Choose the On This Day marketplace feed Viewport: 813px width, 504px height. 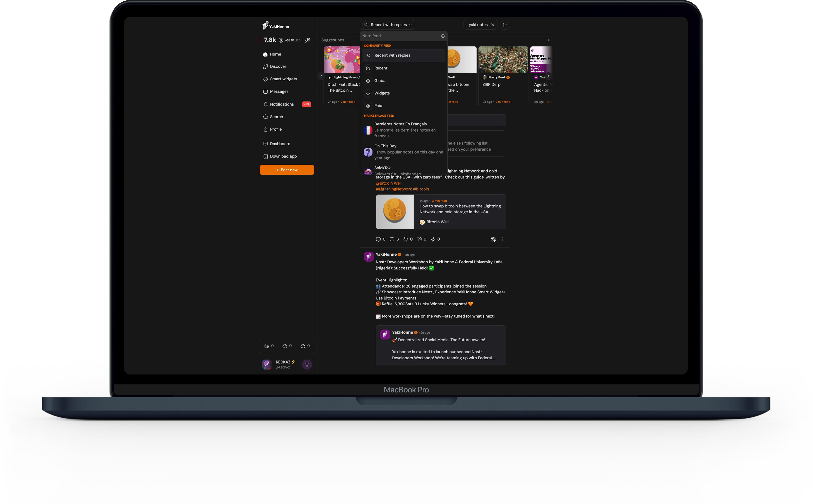(x=404, y=152)
